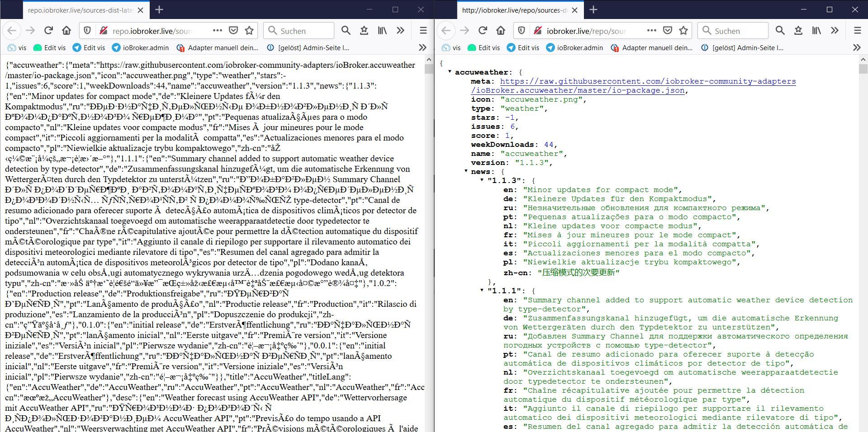Expand toolbar overflow chevron in left window
Image resolution: width=868 pixels, height=432 pixels.
pos(400,31)
